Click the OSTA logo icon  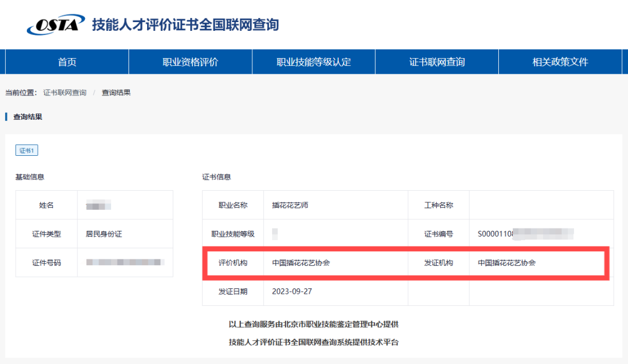pos(55,25)
